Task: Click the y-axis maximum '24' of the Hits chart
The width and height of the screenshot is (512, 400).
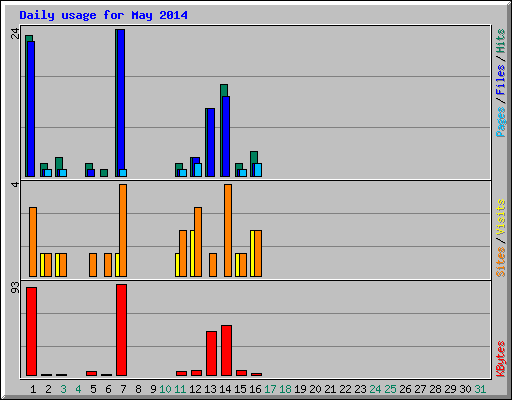Action: (15, 33)
